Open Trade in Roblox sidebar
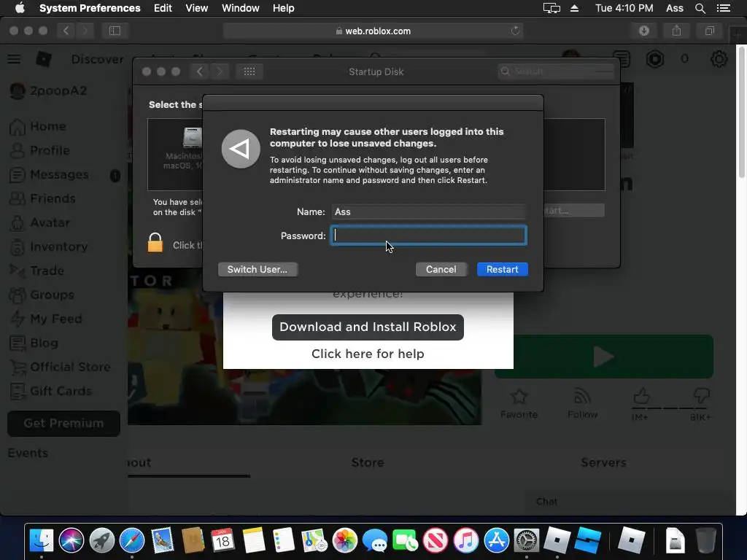This screenshot has width=747, height=560. (x=36, y=271)
